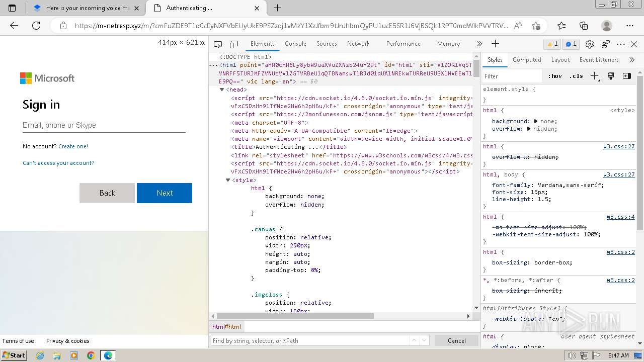
Task: Open w3.css:27 source link for overflow-x
Action: click(619, 146)
